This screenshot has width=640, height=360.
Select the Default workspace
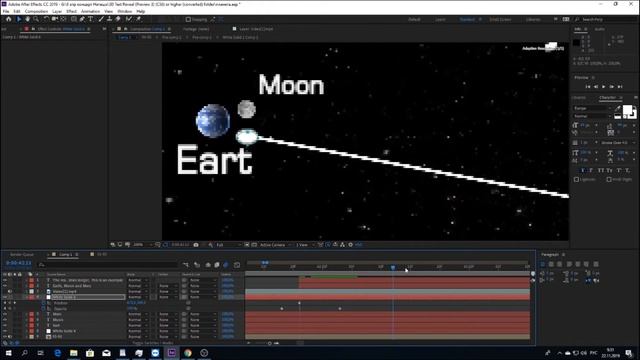(415, 20)
